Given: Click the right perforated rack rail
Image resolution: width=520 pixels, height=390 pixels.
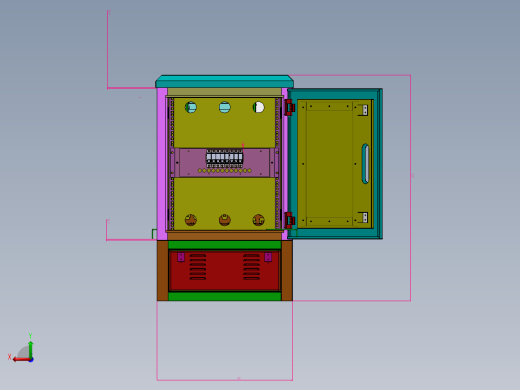Looking at the screenshot, I should pyautogui.click(x=277, y=164).
